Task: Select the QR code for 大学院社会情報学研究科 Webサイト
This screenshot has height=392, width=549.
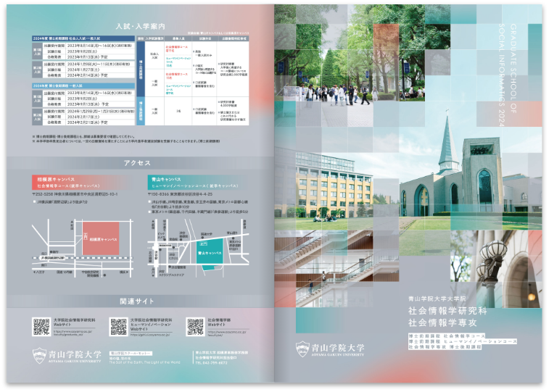Action: [41, 327]
